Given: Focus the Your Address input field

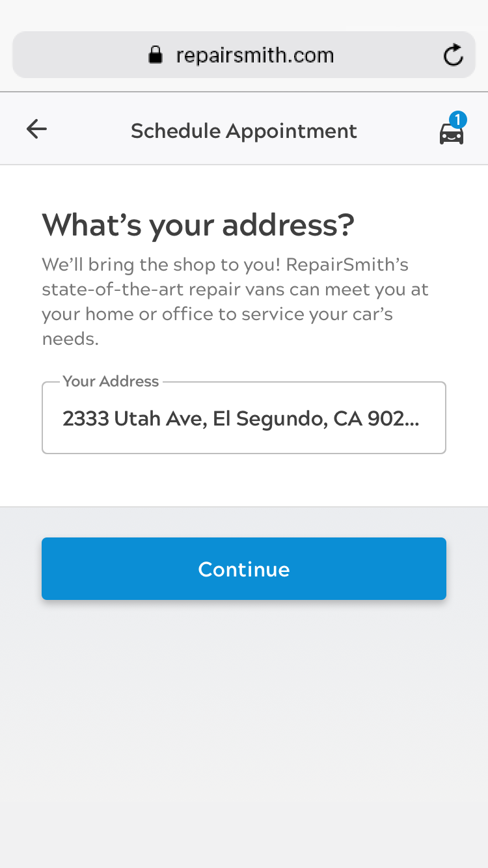Looking at the screenshot, I should point(243,418).
